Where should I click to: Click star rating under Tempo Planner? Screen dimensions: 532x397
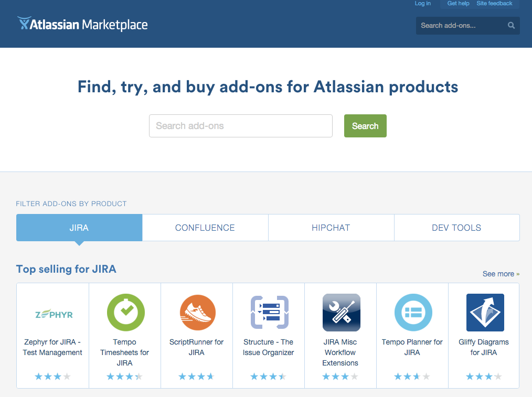coord(412,377)
